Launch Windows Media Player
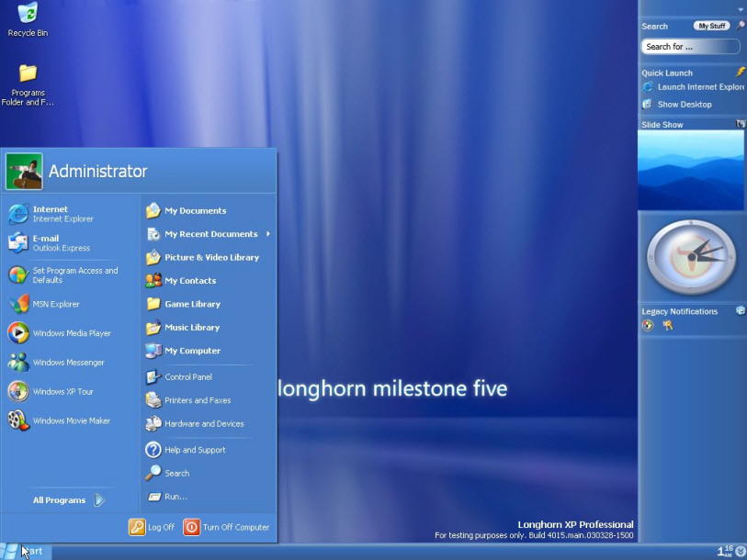This screenshot has width=747, height=560. tap(60, 333)
